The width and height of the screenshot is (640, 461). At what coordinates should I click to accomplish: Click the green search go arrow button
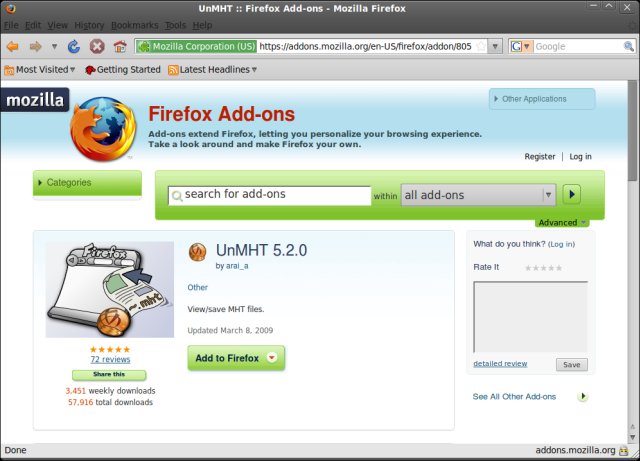572,195
